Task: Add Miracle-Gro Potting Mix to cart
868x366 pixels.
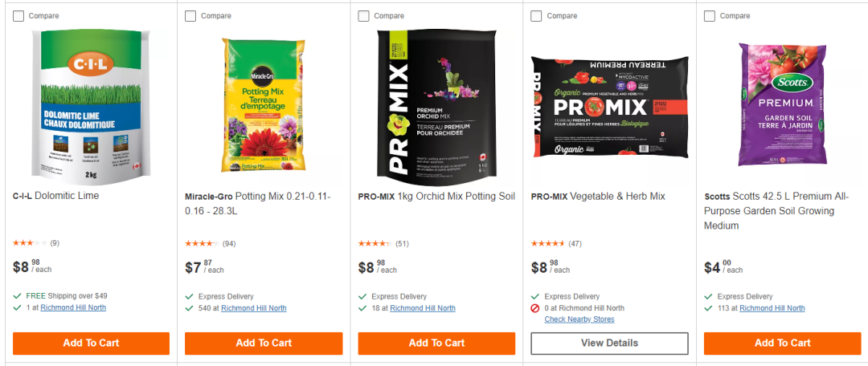Action: 264,343
